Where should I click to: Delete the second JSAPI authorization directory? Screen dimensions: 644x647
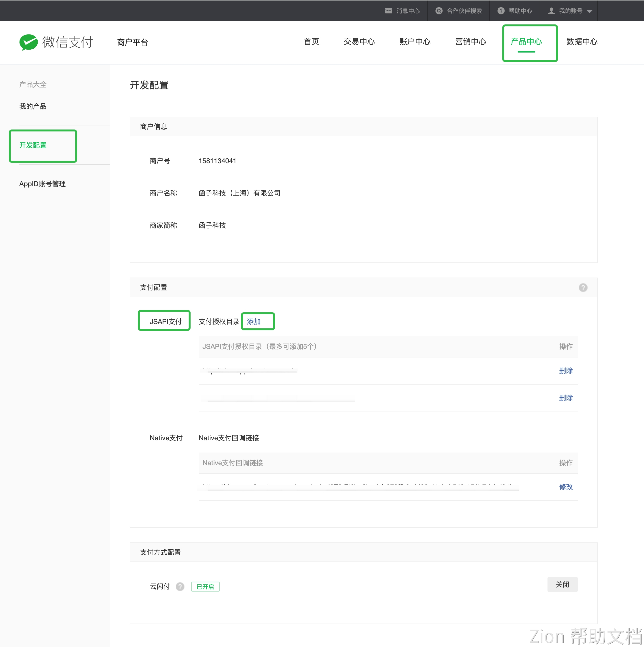click(x=566, y=398)
